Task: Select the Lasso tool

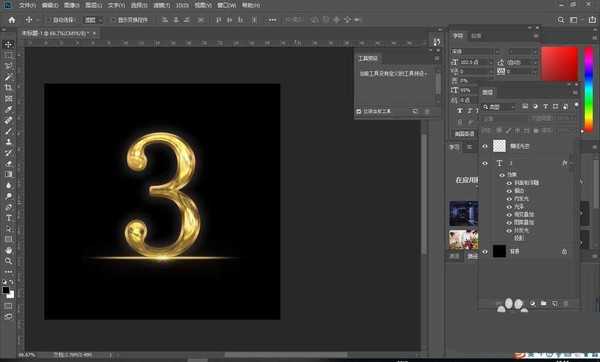Action: pyautogui.click(x=8, y=66)
